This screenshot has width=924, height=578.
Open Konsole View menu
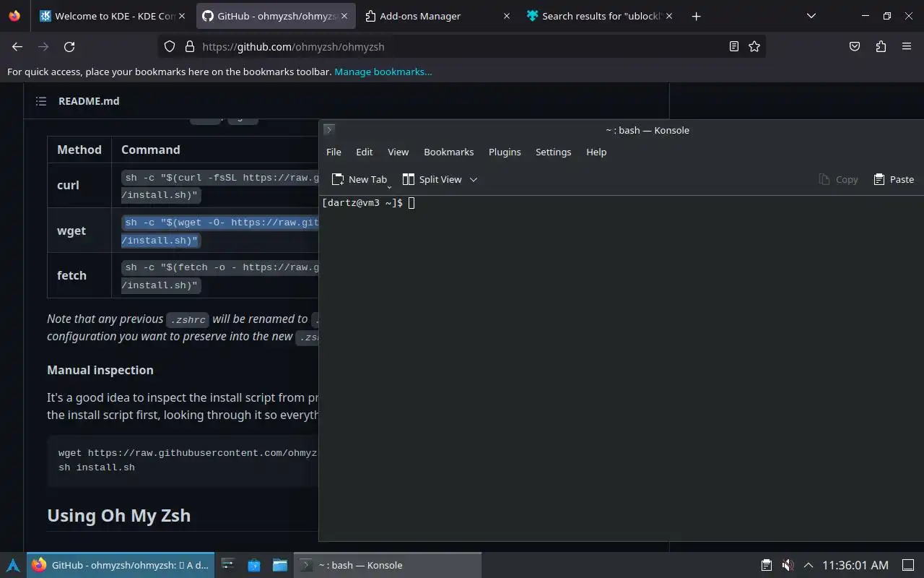398,152
